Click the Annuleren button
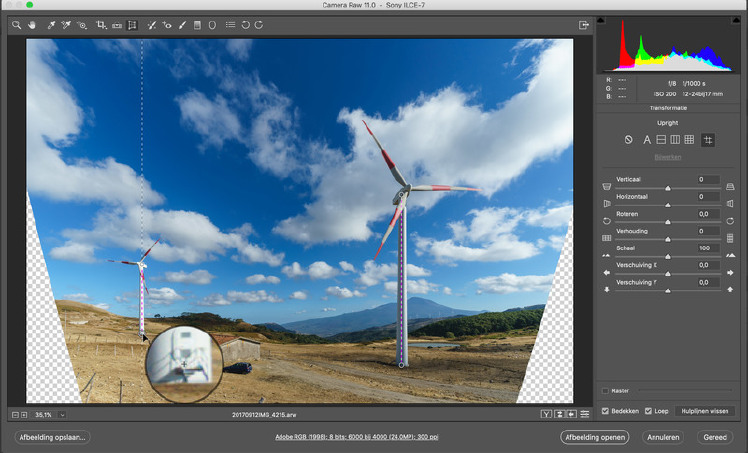Viewport: 748px width, 453px height. pos(663,437)
